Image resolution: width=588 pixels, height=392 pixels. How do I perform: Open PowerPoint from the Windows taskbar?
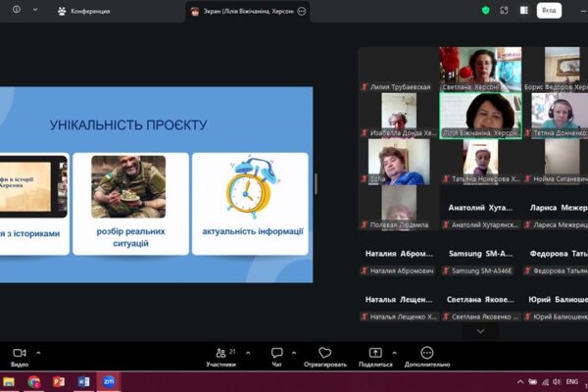click(x=59, y=381)
